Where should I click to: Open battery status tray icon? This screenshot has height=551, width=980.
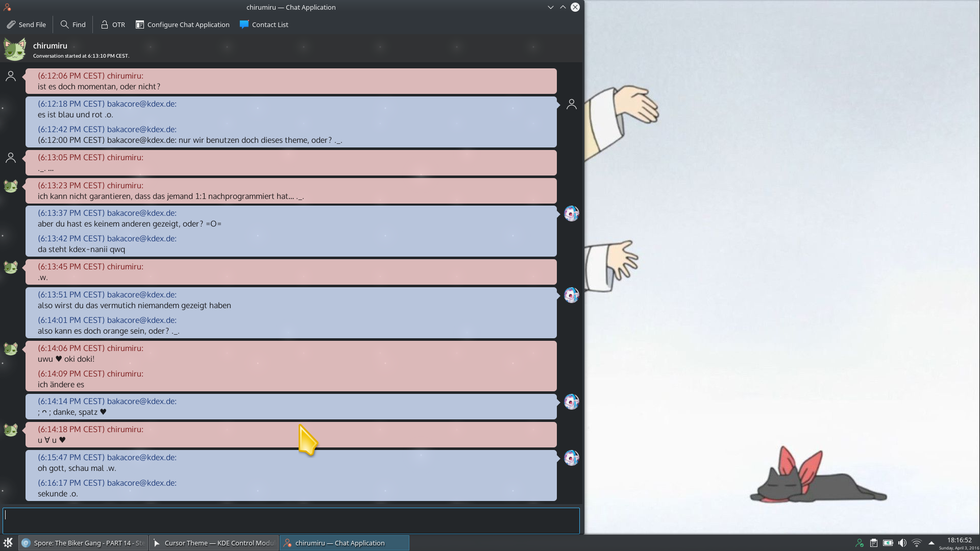click(888, 543)
